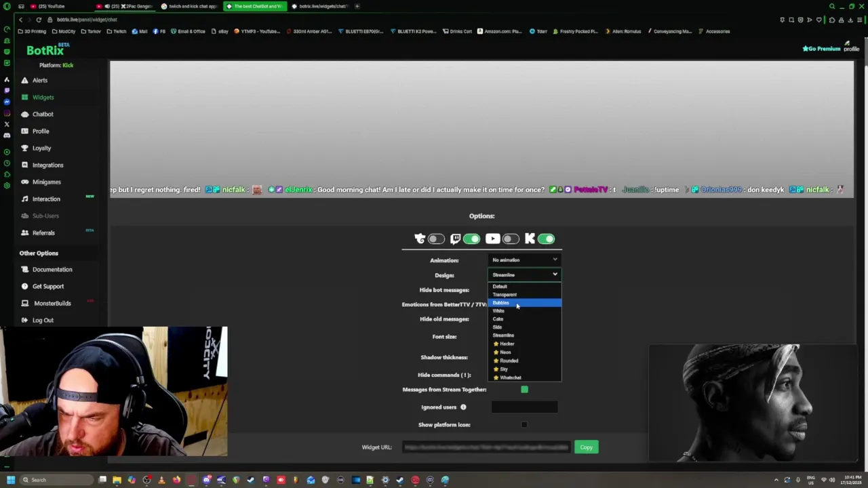Switch to twitch and kick chat tab
Viewport: 868px width, 488px height.
point(191,6)
